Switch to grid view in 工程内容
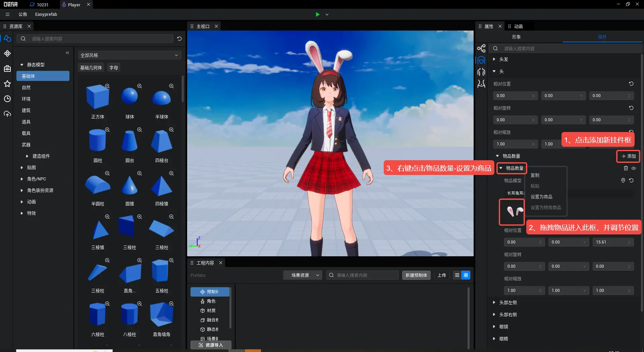The height and width of the screenshot is (352, 644). (466, 275)
